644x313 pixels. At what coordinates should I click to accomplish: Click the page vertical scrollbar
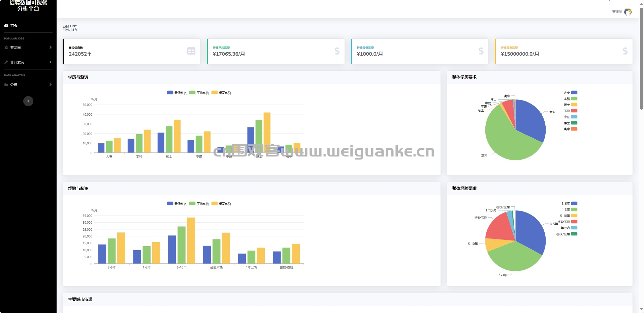pos(641,59)
